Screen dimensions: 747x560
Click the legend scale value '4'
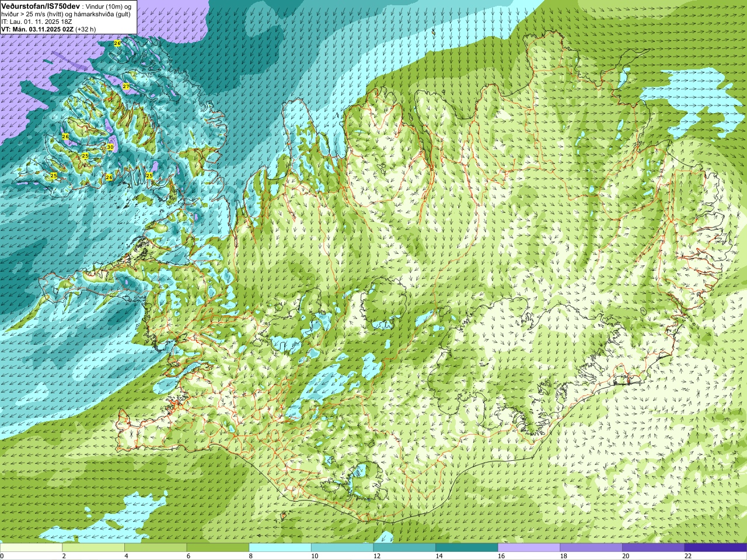126,556
